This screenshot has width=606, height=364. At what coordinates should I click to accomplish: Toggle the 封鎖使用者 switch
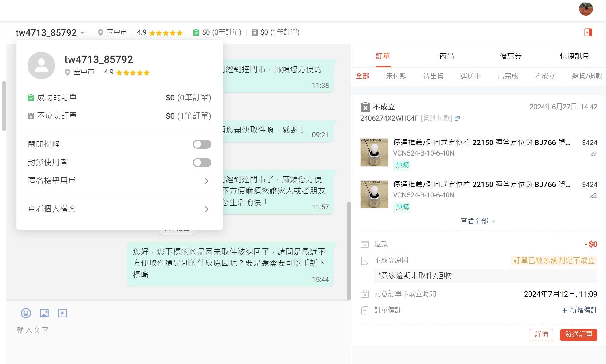(202, 163)
